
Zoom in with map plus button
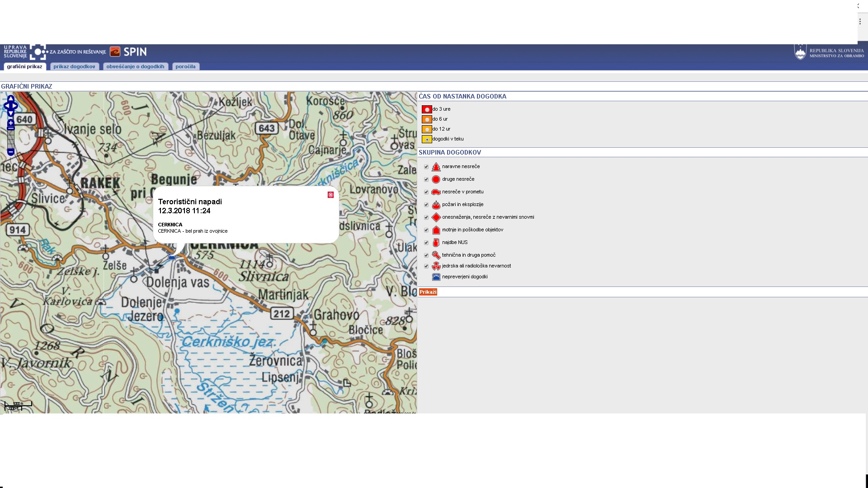11,123
